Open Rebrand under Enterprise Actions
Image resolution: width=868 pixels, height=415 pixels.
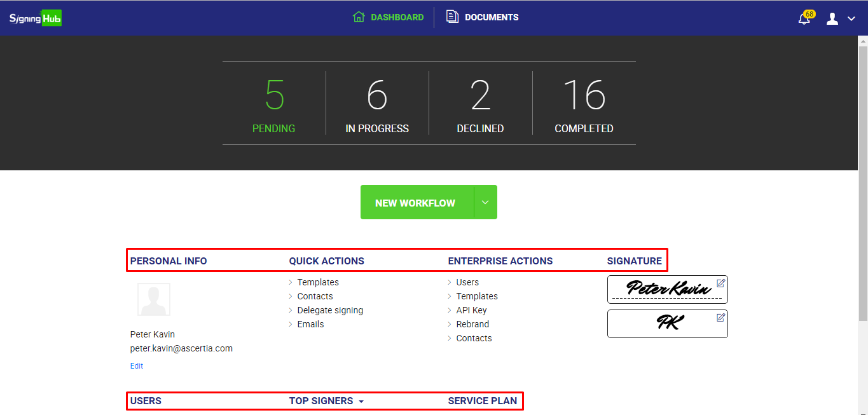point(472,324)
